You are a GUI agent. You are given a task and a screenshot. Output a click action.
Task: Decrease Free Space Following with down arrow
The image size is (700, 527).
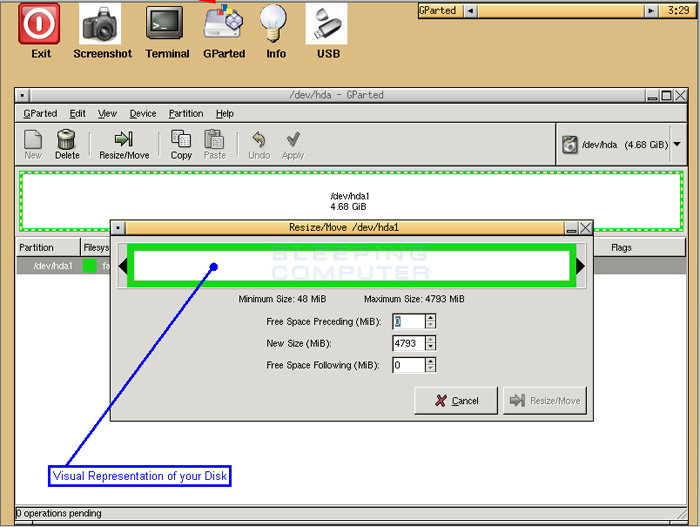click(430, 369)
